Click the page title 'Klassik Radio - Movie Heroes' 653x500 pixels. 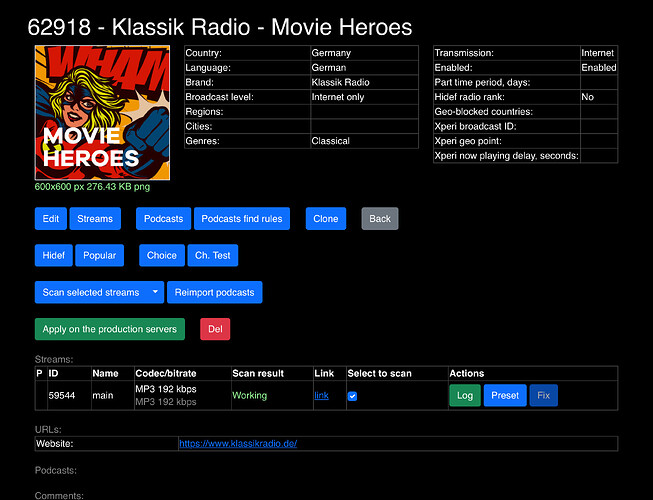point(262,27)
